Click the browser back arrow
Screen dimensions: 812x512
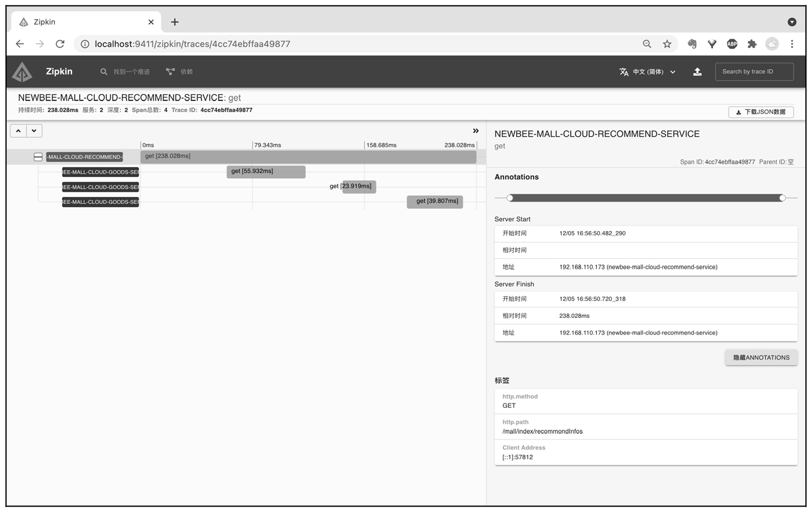(20, 44)
